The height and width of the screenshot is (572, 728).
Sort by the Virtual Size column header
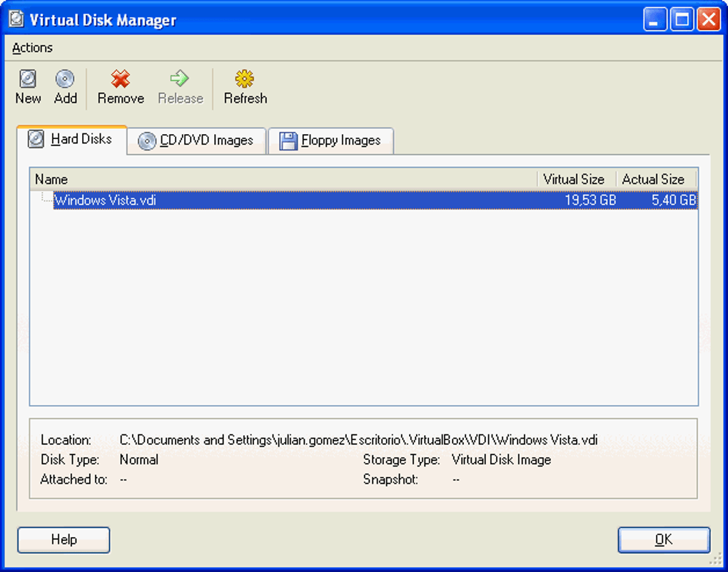pyautogui.click(x=576, y=179)
